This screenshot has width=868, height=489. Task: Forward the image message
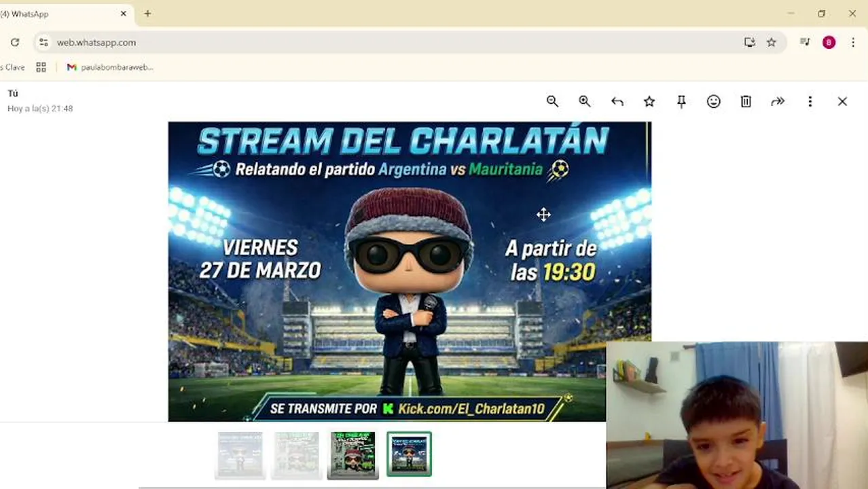[778, 101]
